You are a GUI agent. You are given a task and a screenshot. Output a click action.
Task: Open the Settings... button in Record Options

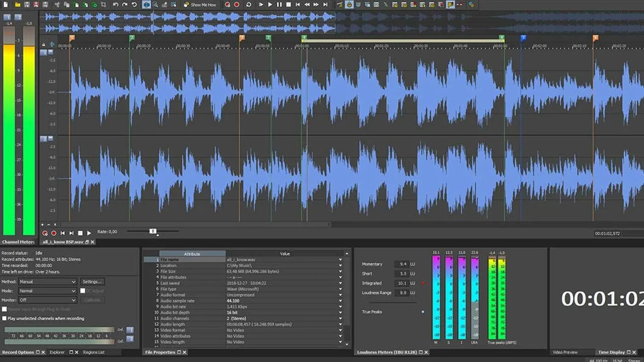click(x=92, y=282)
